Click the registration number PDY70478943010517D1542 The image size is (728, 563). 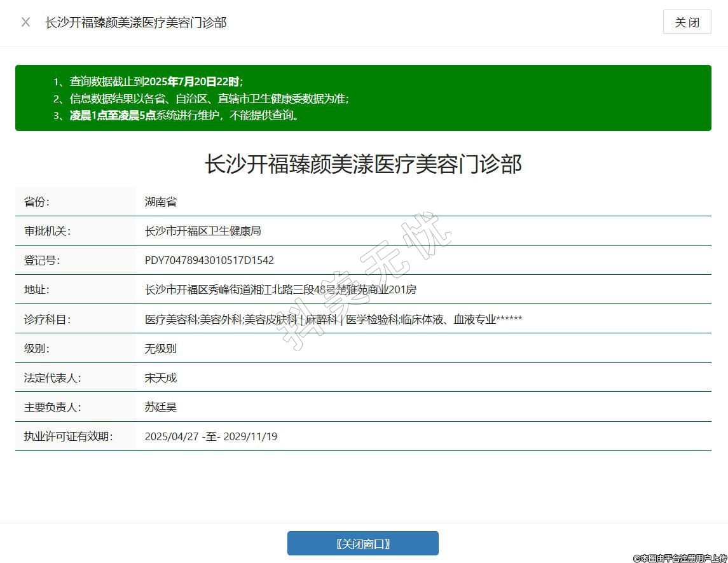coord(209,260)
